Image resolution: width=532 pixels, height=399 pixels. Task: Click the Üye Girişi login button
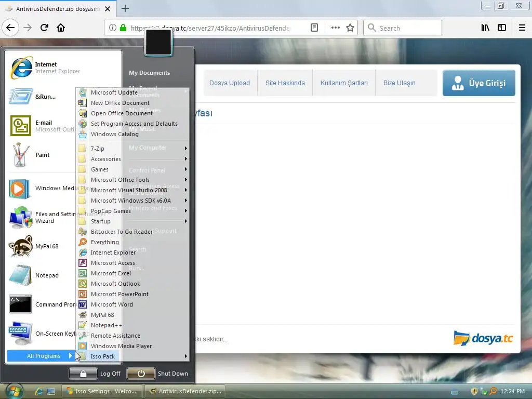478,83
